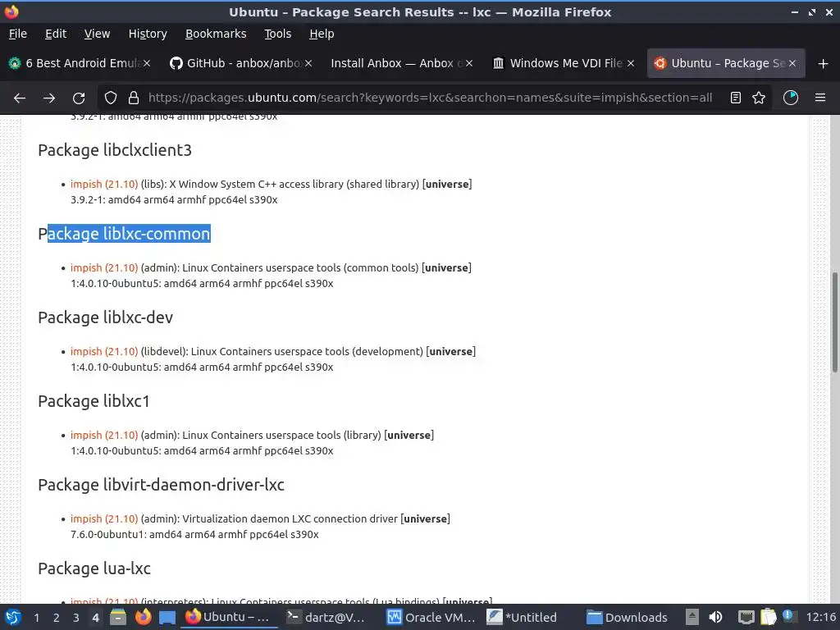
Task: Close the Windows Me VDI File tab
Action: (x=631, y=63)
